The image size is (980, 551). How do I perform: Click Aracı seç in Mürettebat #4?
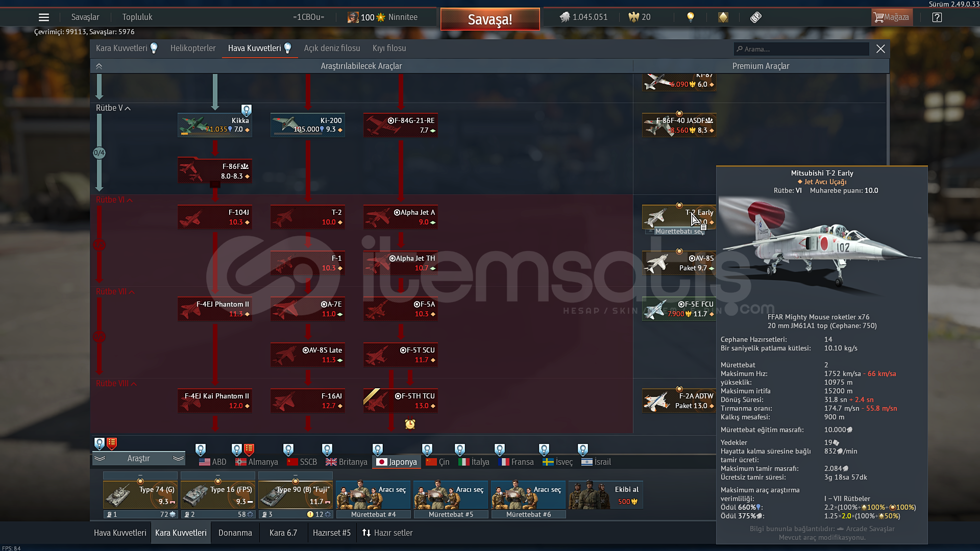click(x=374, y=495)
